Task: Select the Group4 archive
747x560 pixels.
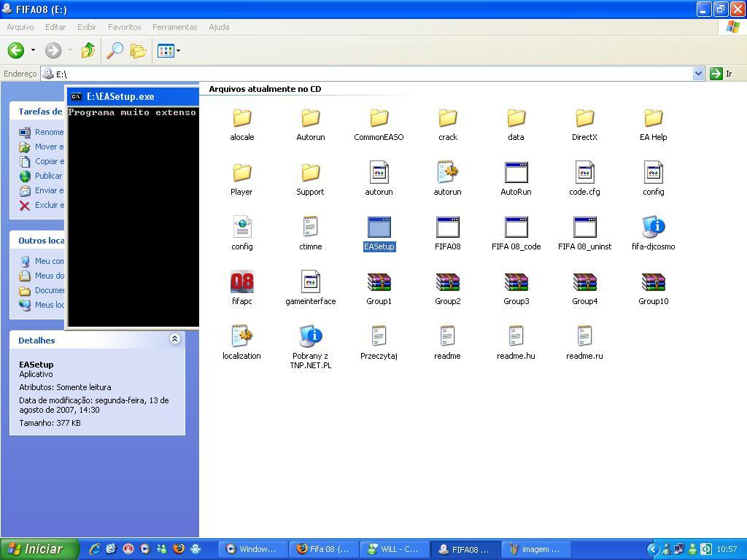Action: tap(584, 288)
